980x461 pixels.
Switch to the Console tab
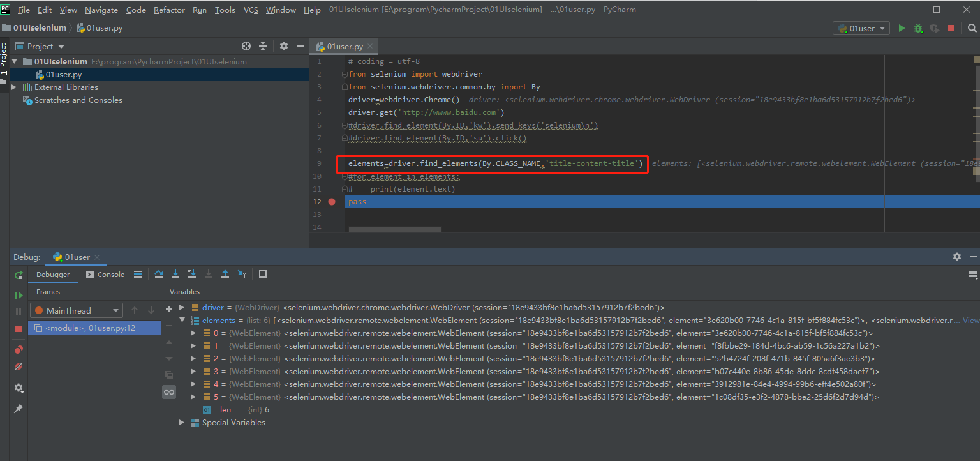click(110, 275)
